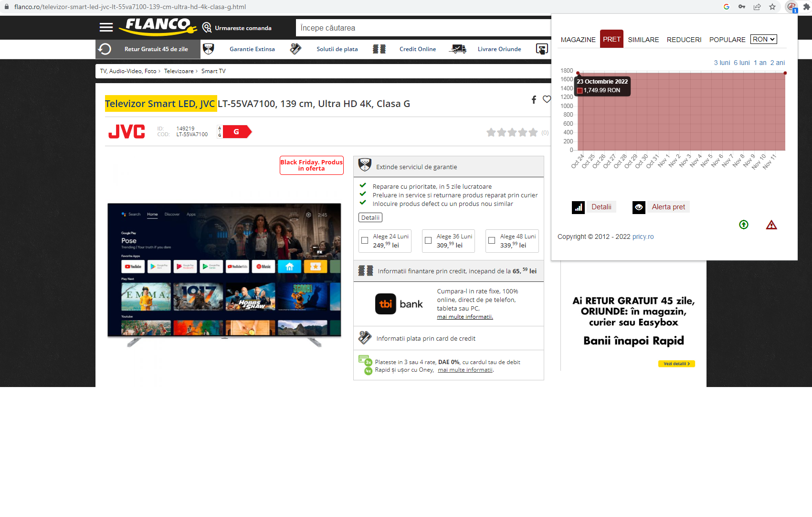Bookmark this page with star icon

pos(772,7)
